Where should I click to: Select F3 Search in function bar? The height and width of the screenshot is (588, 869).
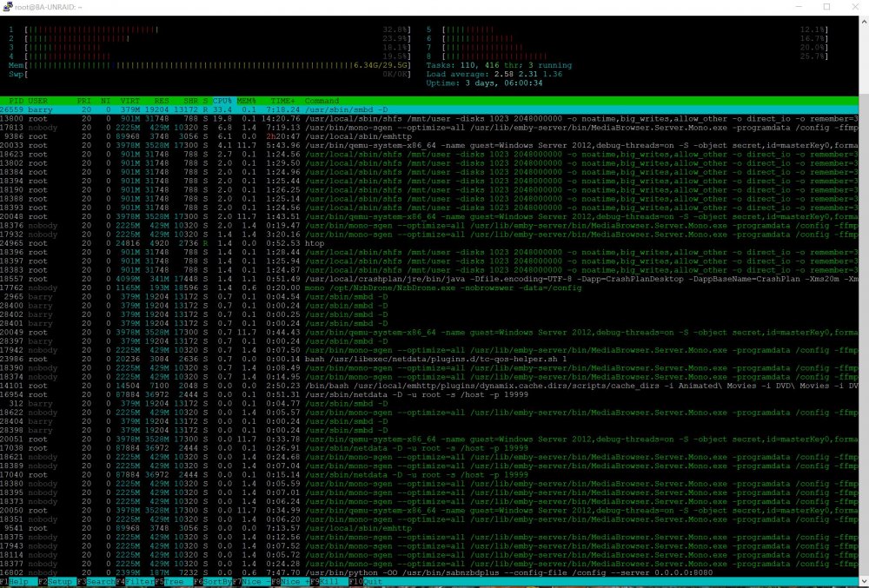96,582
